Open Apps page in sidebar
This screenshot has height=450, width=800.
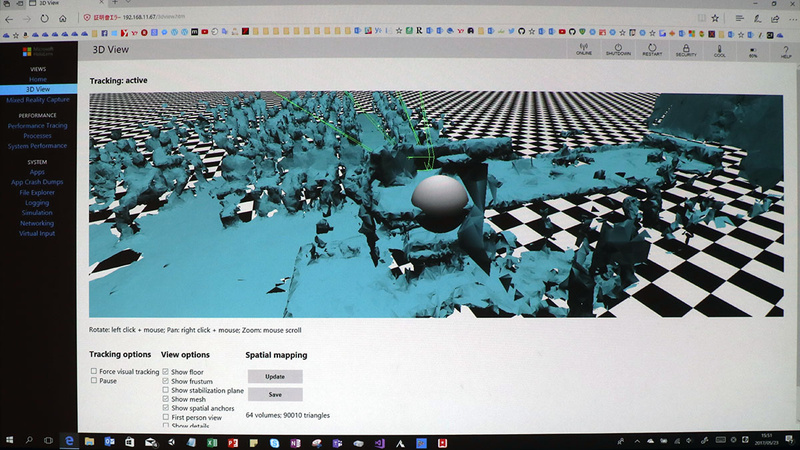[37, 172]
